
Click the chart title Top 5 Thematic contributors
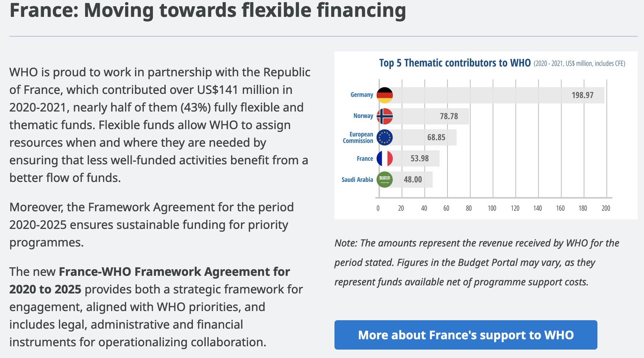(455, 63)
